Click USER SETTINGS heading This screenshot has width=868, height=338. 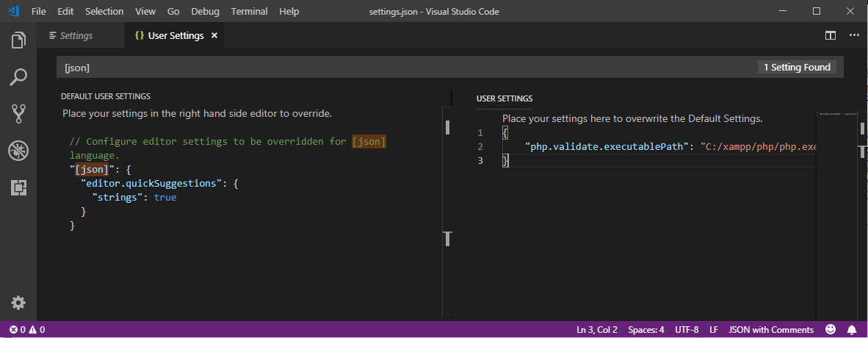coord(504,98)
